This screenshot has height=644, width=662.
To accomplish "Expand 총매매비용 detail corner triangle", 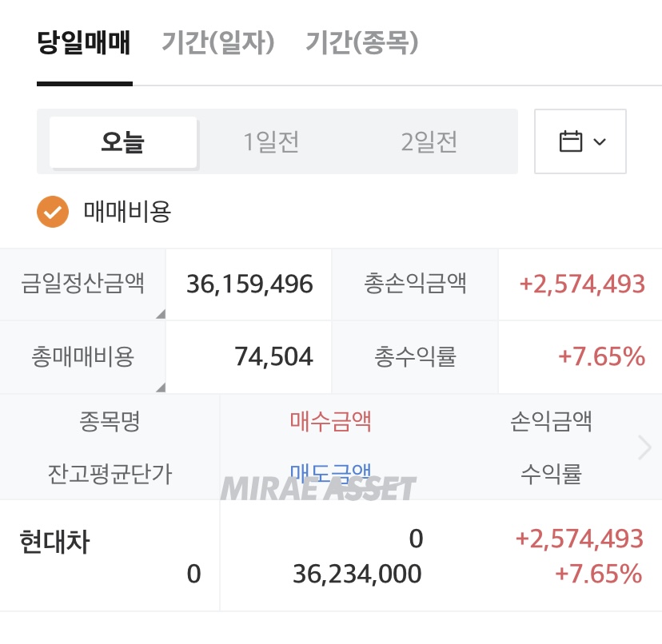I will pyautogui.click(x=160, y=387).
